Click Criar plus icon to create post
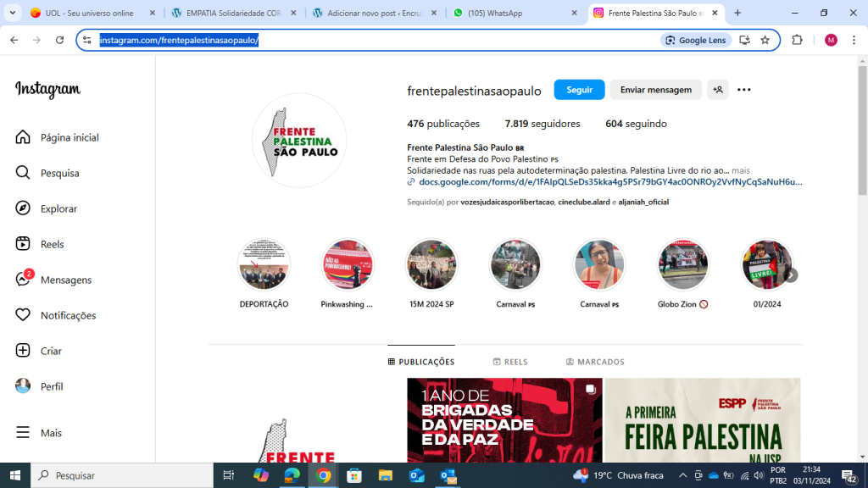868x488 pixels. pos(23,351)
